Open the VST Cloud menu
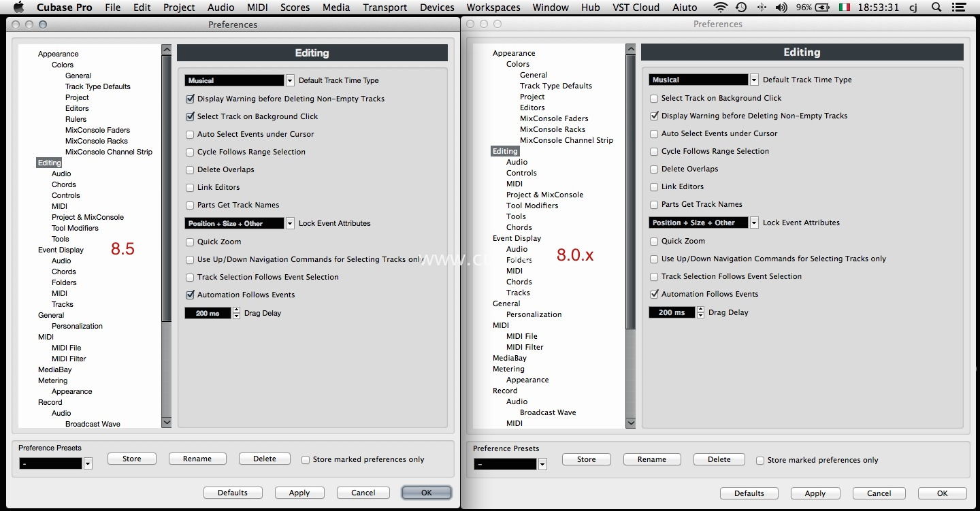This screenshot has height=511, width=980. (636, 7)
